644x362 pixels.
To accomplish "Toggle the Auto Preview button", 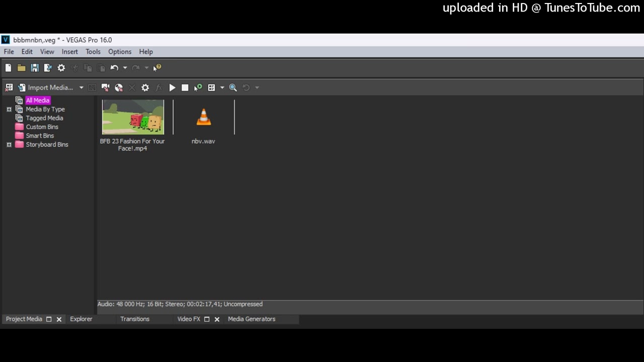I will (198, 87).
